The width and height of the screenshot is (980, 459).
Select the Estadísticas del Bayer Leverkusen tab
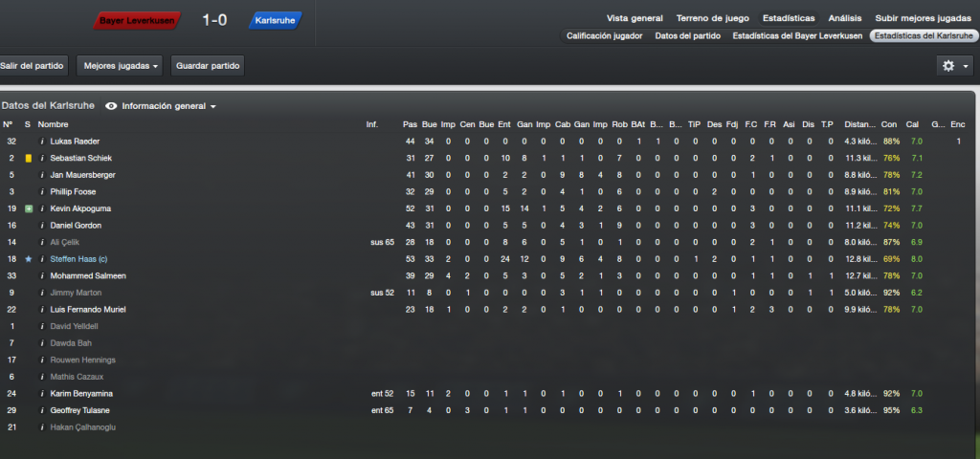pyautogui.click(x=797, y=36)
